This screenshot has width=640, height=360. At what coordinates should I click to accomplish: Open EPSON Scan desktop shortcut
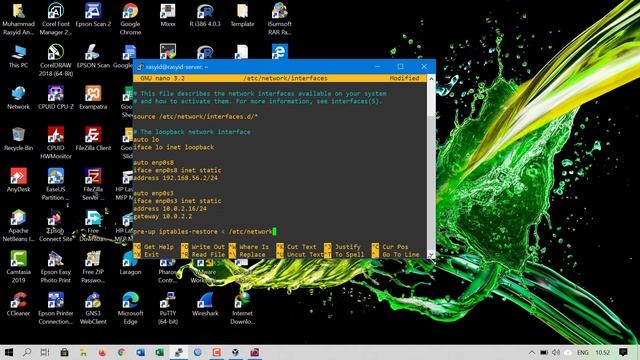93,57
